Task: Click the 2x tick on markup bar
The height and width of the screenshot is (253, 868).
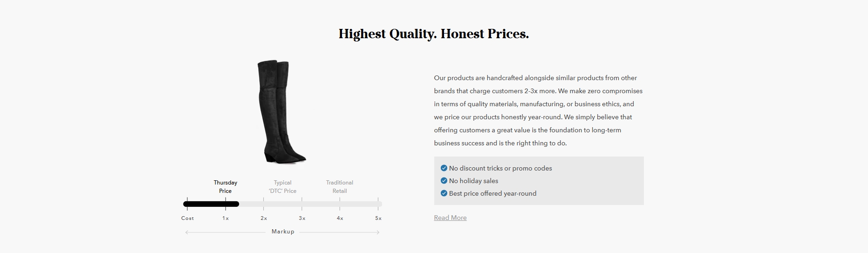Action: [x=264, y=204]
